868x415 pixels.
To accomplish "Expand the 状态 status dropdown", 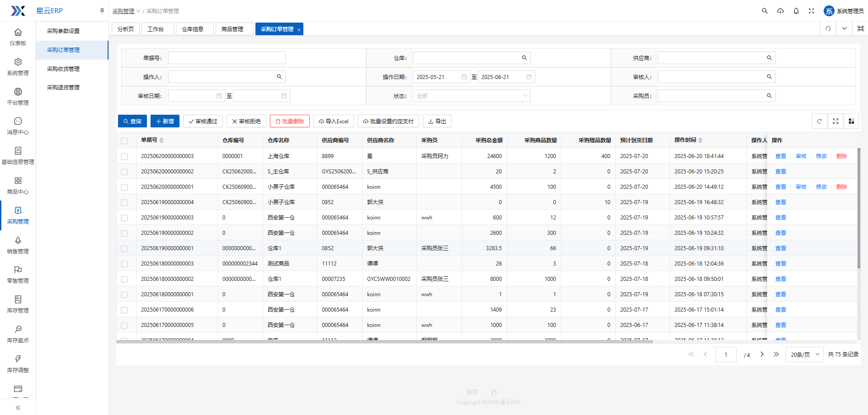I will (x=472, y=96).
